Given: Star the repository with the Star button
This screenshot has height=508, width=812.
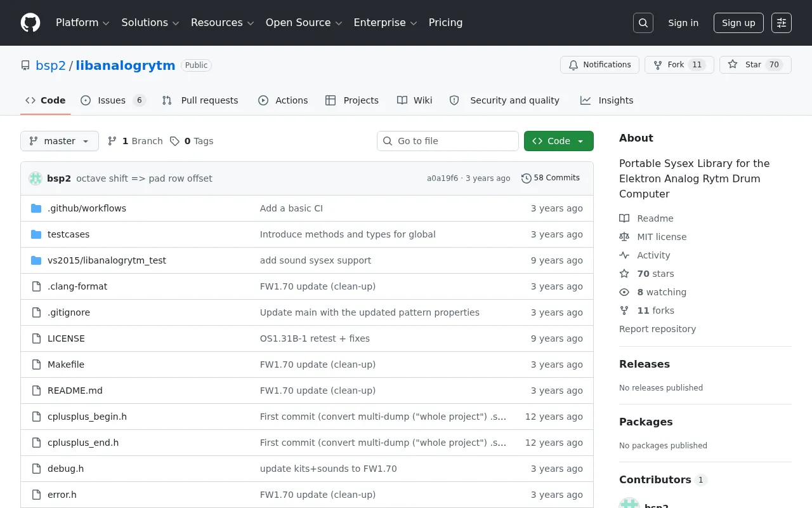Looking at the screenshot, I should [x=756, y=65].
